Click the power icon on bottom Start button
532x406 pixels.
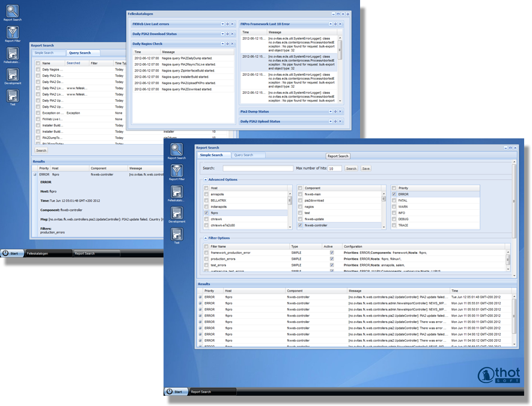click(x=170, y=392)
